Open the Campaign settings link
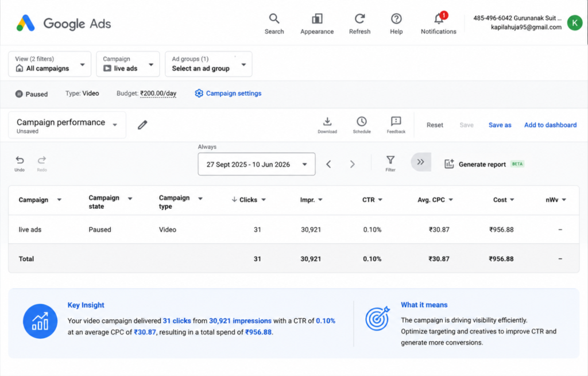This screenshot has height=376, width=588. (234, 94)
